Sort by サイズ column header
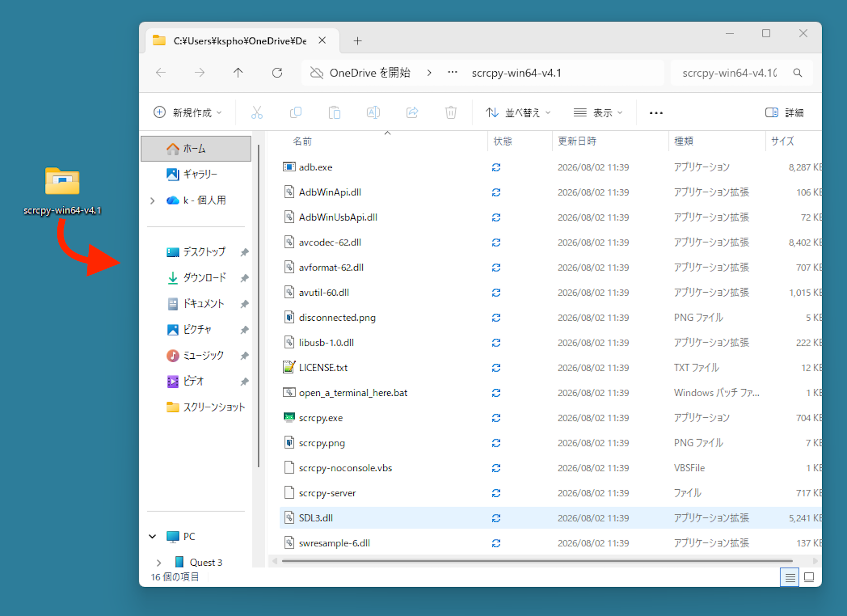This screenshot has width=847, height=616. pos(782,141)
